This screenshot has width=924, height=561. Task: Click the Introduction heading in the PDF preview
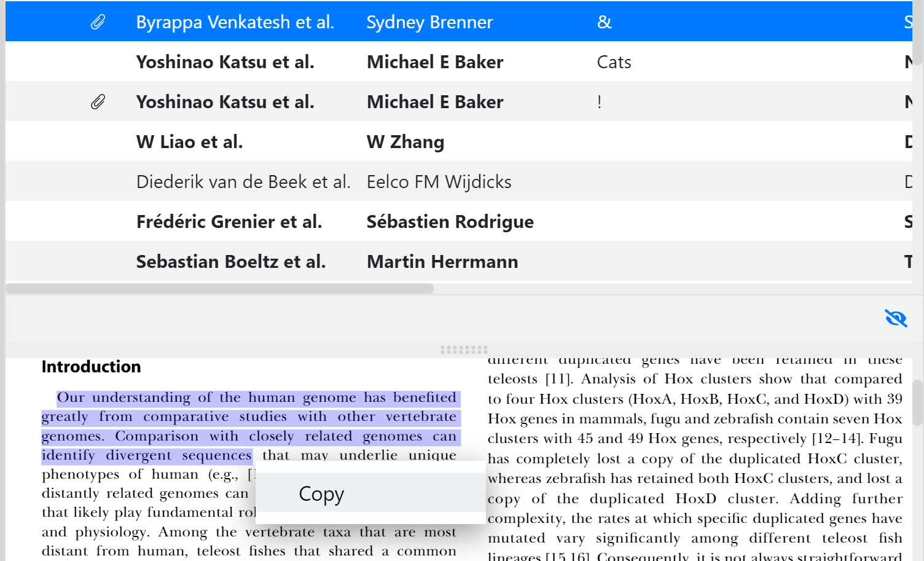tap(91, 367)
